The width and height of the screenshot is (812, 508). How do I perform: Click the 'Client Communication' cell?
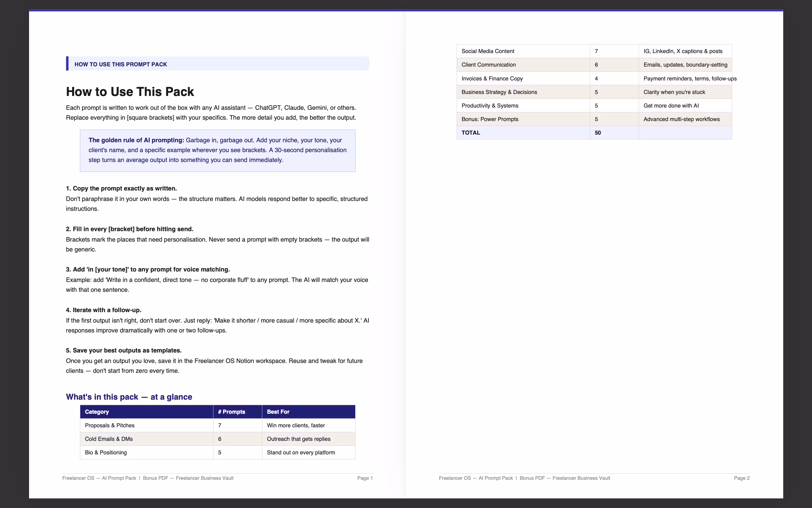[523, 65]
